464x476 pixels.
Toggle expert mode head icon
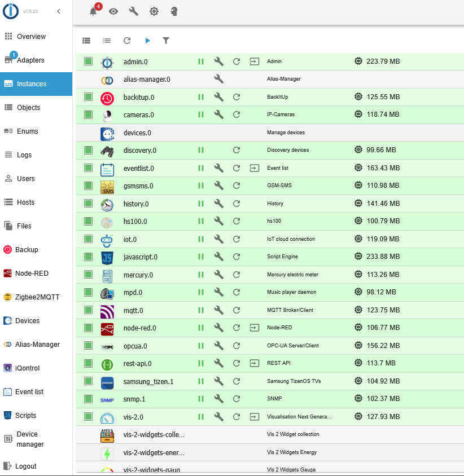tap(174, 11)
